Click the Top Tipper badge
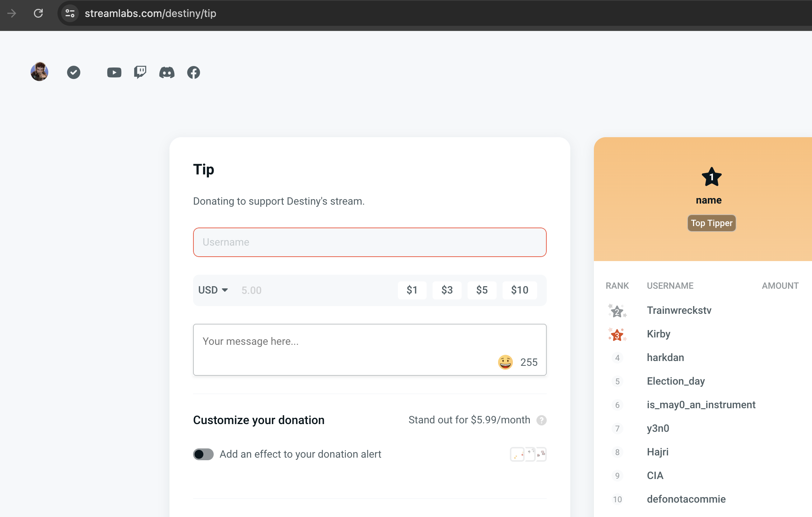The width and height of the screenshot is (812, 517). (x=712, y=223)
